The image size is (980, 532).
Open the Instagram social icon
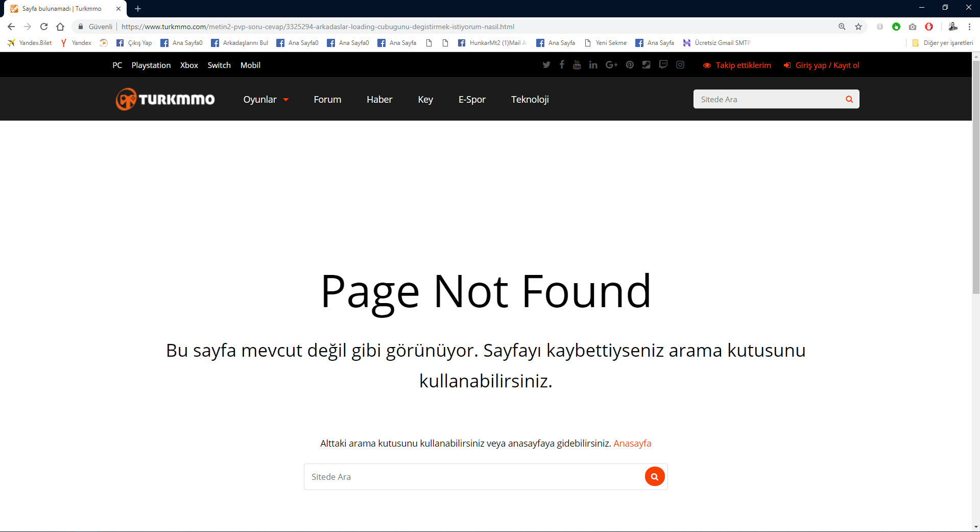pyautogui.click(x=680, y=65)
